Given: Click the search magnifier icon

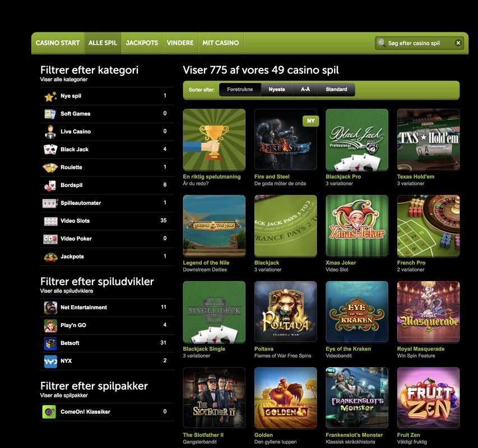Looking at the screenshot, I should 380,43.
